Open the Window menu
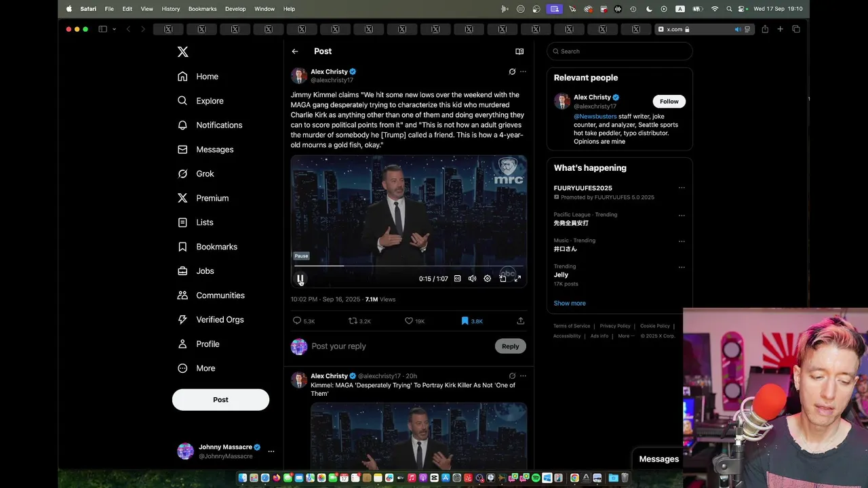Image resolution: width=868 pixels, height=488 pixels. tap(264, 9)
